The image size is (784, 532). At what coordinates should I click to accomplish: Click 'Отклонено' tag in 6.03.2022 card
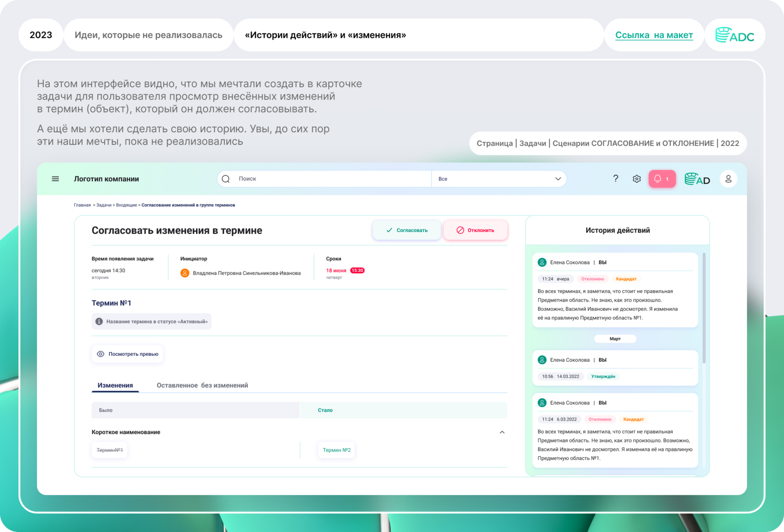(x=600, y=420)
